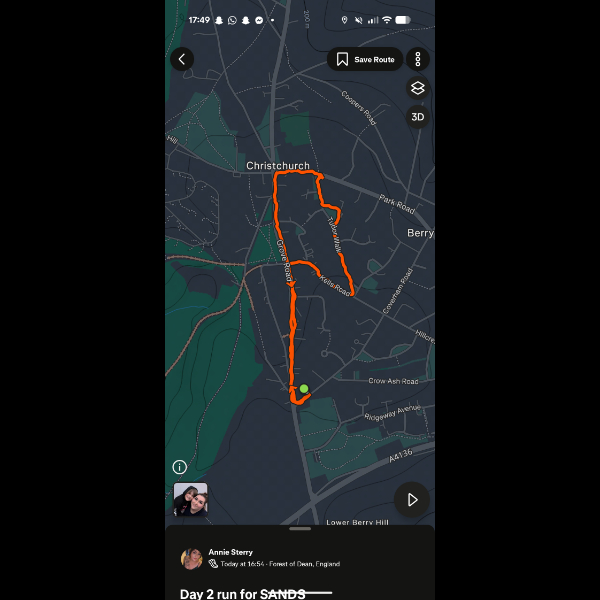Tap the WhatsApp notification icon
The image size is (600, 600).
coord(232,20)
